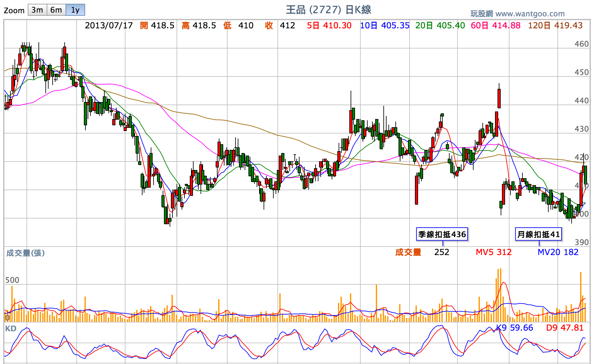
Task: Open the www.wantgoo.com site link
Action: [530, 14]
